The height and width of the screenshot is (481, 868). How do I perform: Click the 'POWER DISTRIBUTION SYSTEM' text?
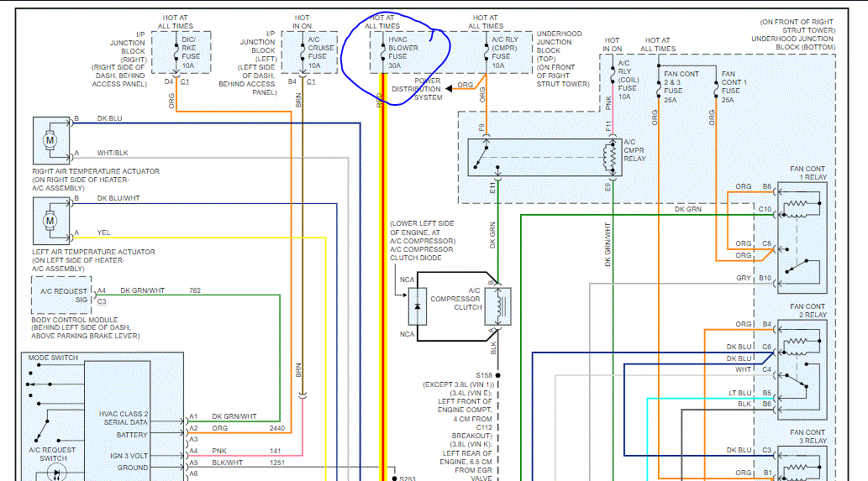pyautogui.click(x=416, y=88)
